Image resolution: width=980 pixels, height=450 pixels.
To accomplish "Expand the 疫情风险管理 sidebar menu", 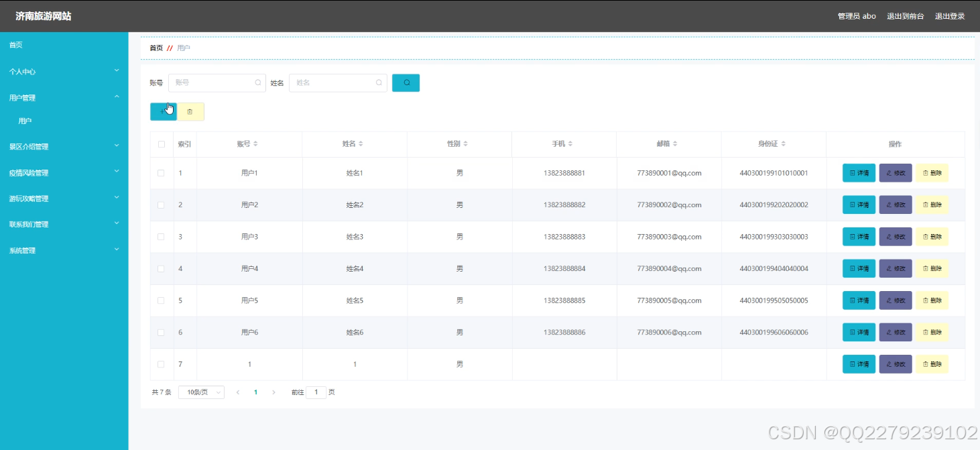I will [x=64, y=172].
